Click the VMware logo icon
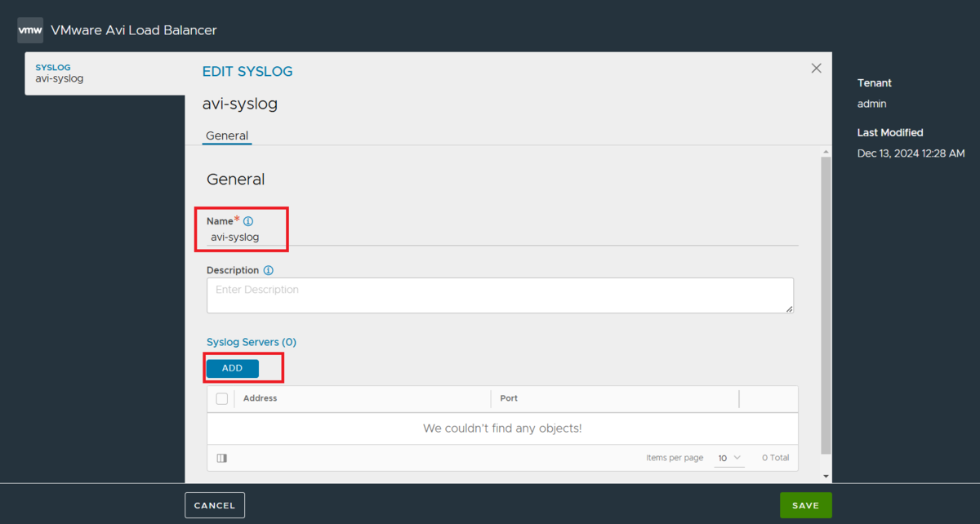 point(30,30)
